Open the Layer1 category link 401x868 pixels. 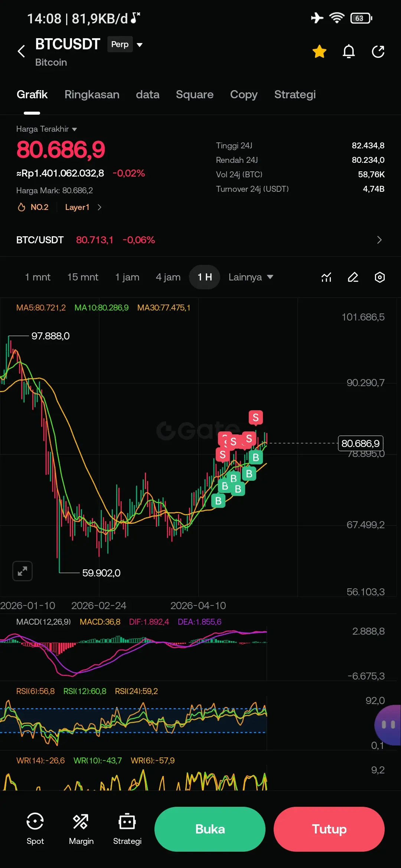point(83,207)
